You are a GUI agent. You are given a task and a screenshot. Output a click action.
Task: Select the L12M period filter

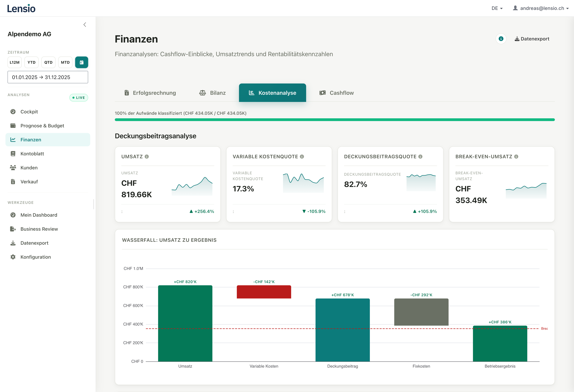[x=14, y=62]
